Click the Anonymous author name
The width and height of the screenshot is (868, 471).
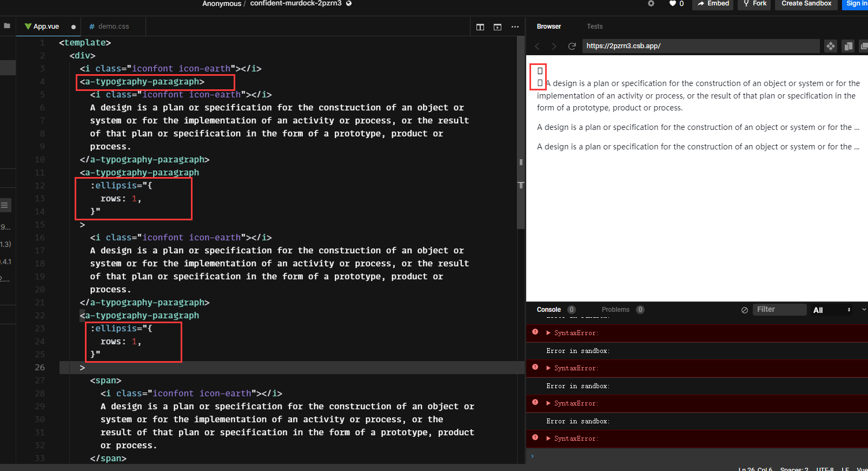click(x=222, y=3)
